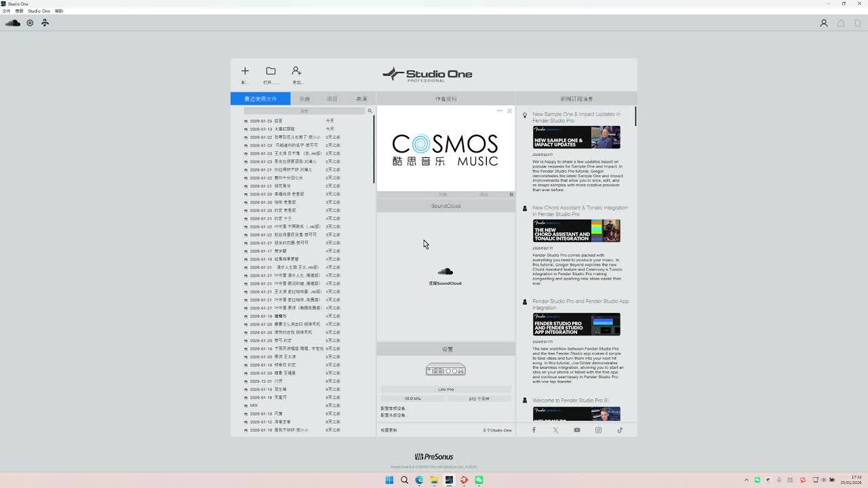This screenshot has width=868, height=488.
Task: Click the audio interface device image
Action: coord(446,370)
